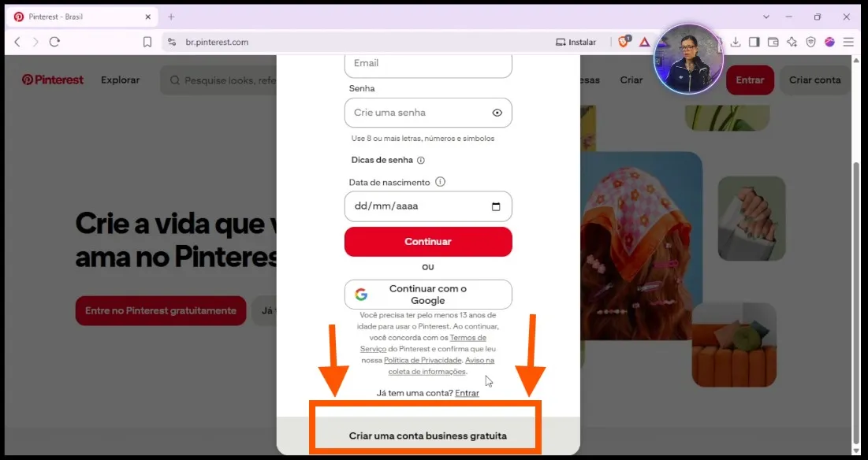Click Use 8 ou mais letras hint text
This screenshot has width=868, height=460.
(x=423, y=139)
